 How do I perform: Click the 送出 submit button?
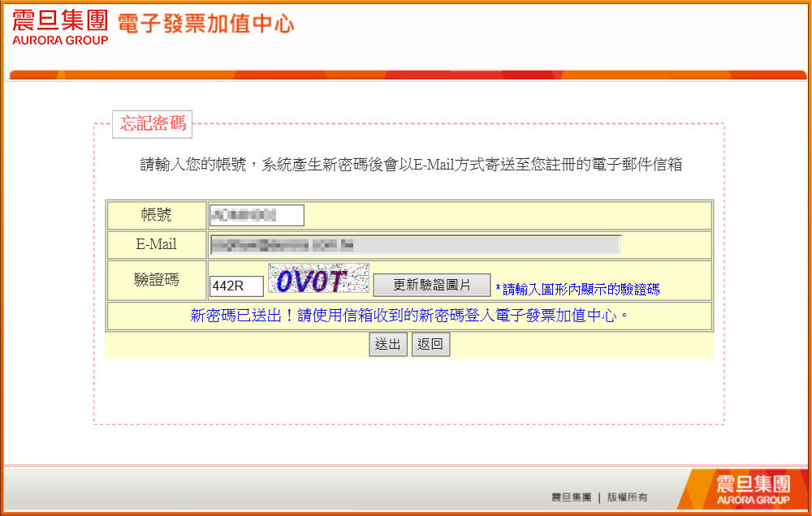pos(387,344)
